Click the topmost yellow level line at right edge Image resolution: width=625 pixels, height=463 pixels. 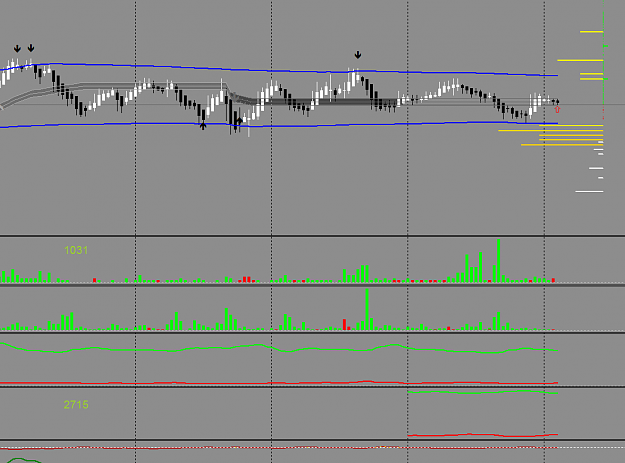pos(592,31)
